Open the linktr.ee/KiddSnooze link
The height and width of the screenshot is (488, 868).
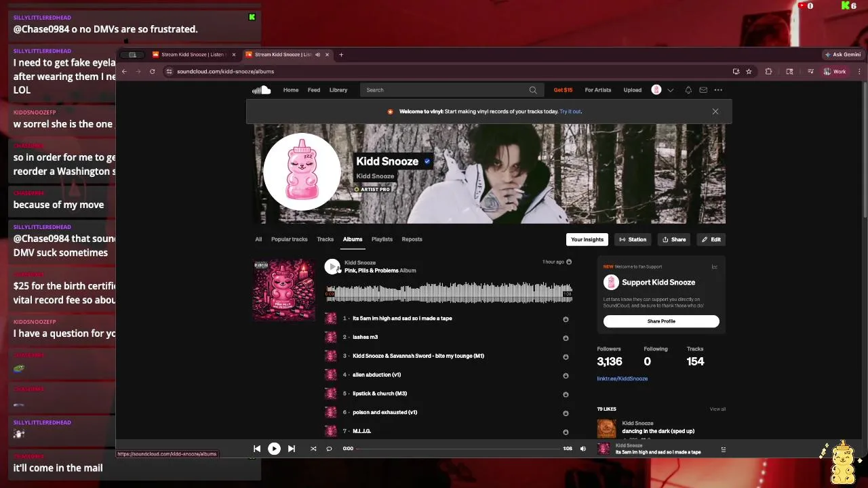click(x=623, y=379)
